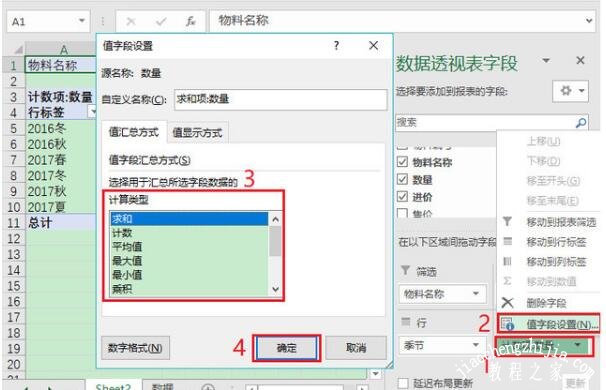Click the columns icon beside 移动到列标签

tap(507, 262)
